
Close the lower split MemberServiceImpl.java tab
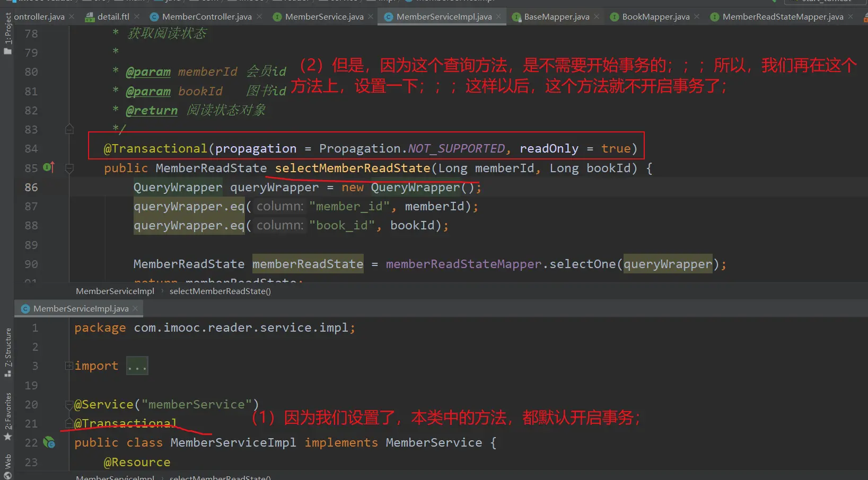click(x=135, y=308)
